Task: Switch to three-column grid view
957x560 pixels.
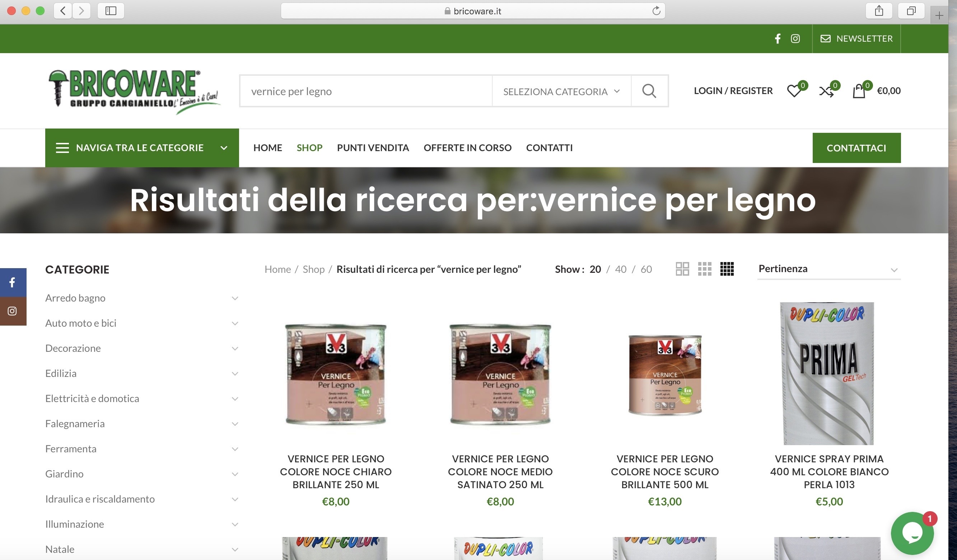Action: coord(704,269)
